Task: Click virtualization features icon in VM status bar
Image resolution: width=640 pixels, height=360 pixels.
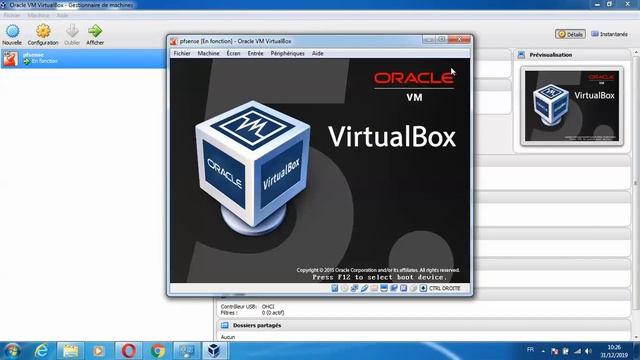Action: [403, 288]
